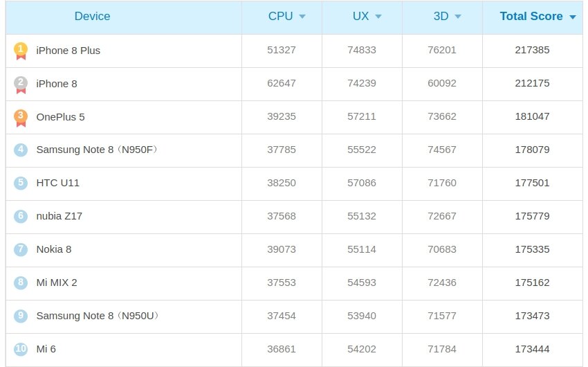Select Samsung Note 8 (N950U) device name
Viewport: 588px width, 367px height.
coord(98,316)
